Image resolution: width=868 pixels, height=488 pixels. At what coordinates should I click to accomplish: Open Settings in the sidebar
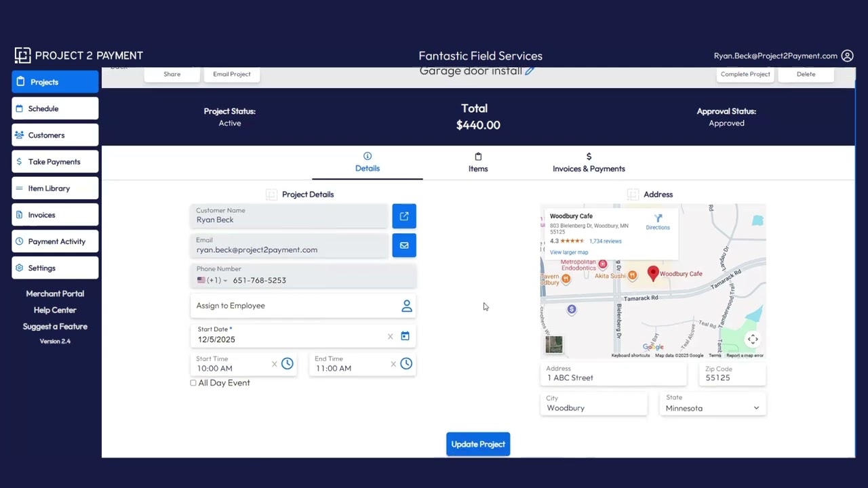click(55, 268)
